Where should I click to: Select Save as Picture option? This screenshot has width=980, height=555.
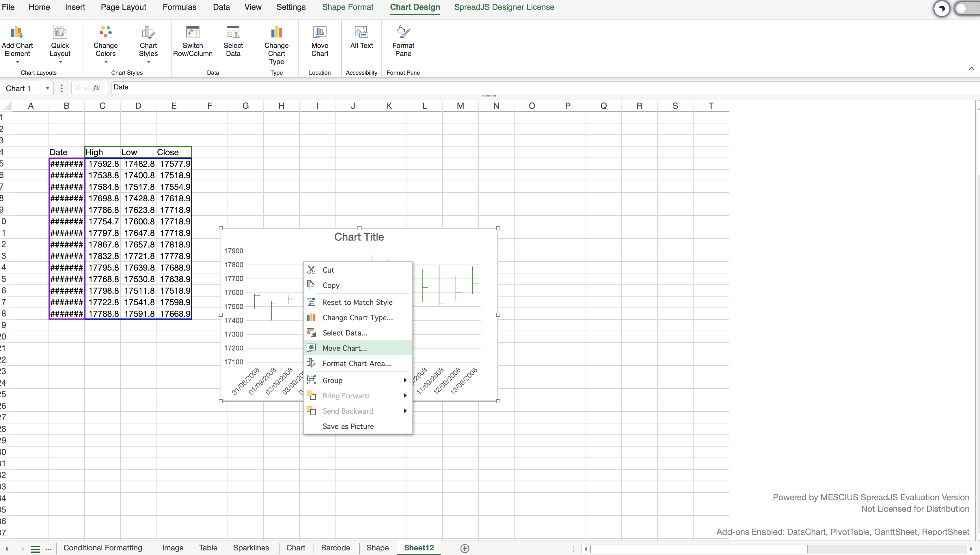click(348, 426)
